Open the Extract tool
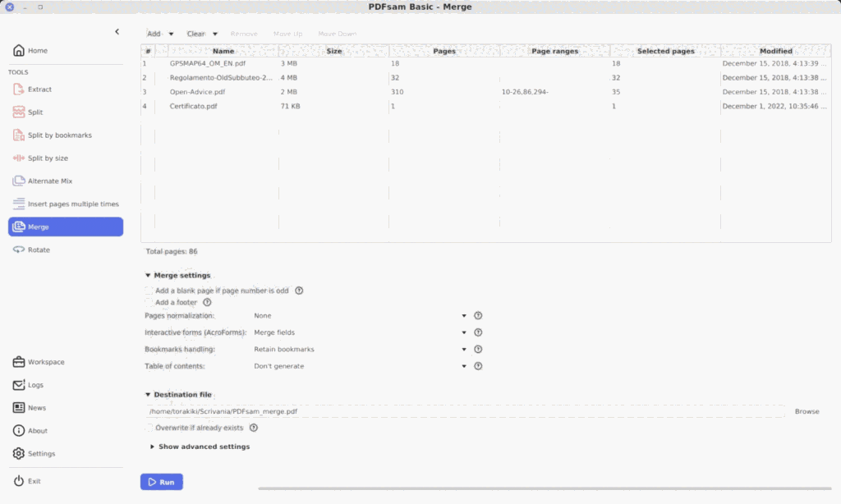 pyautogui.click(x=39, y=89)
